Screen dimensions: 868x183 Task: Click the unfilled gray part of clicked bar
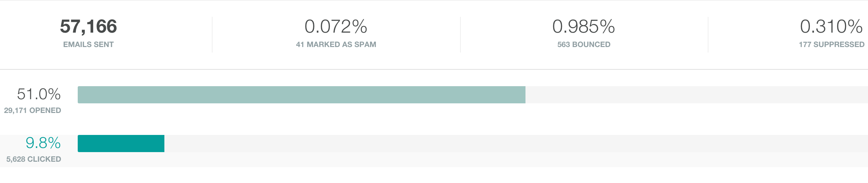click(x=516, y=144)
